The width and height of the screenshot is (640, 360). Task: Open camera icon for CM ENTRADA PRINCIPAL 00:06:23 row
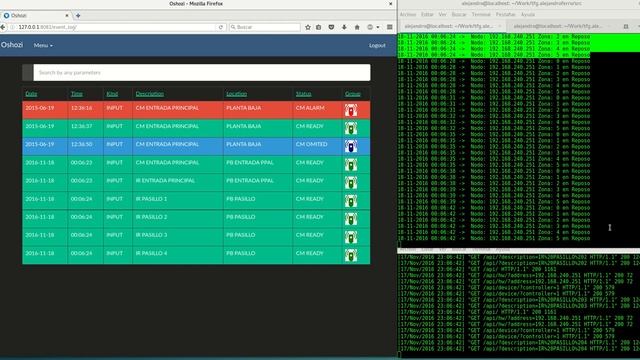click(351, 164)
